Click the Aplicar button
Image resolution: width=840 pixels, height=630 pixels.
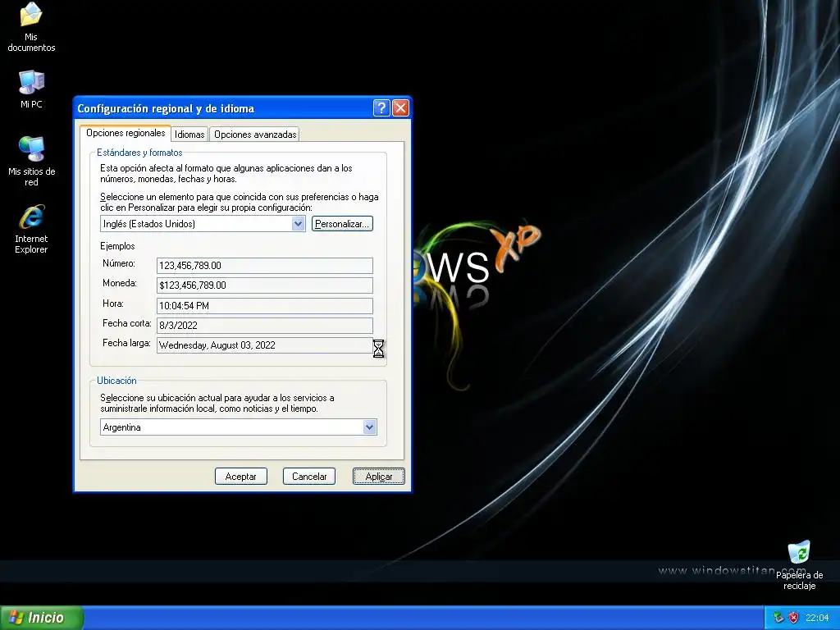pos(379,477)
